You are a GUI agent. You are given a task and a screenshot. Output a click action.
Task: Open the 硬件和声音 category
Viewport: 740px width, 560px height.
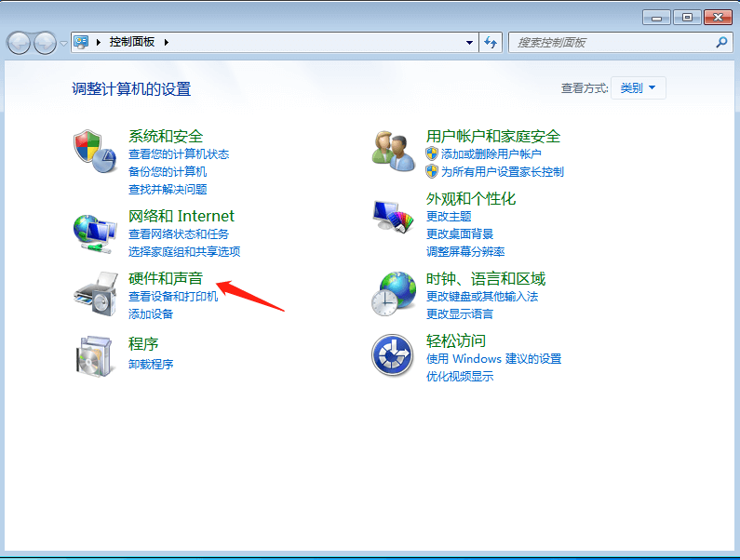(x=166, y=278)
